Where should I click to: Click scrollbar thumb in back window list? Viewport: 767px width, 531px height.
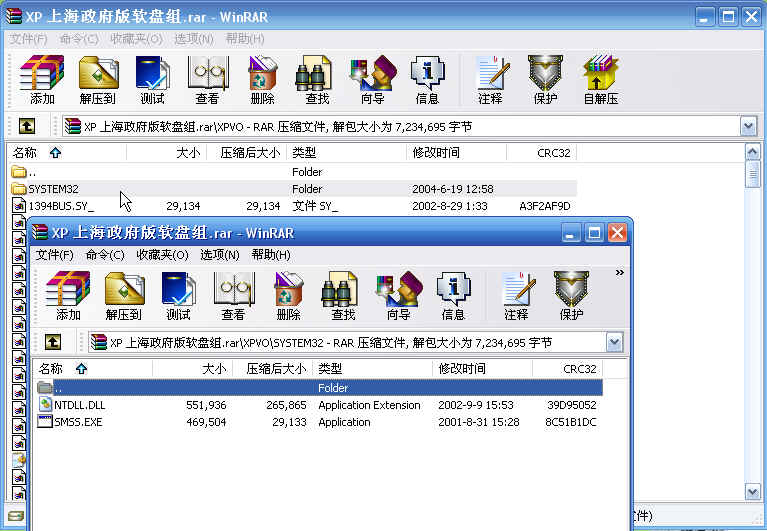(x=752, y=174)
